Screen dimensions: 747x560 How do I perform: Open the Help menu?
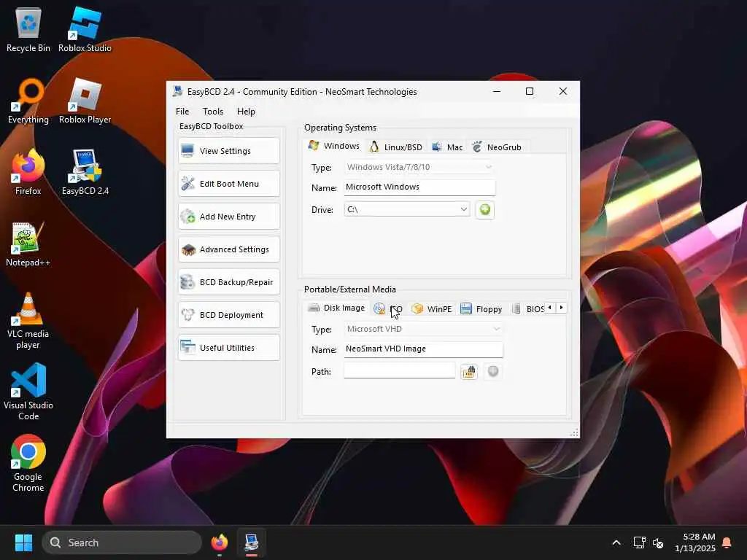pyautogui.click(x=246, y=112)
